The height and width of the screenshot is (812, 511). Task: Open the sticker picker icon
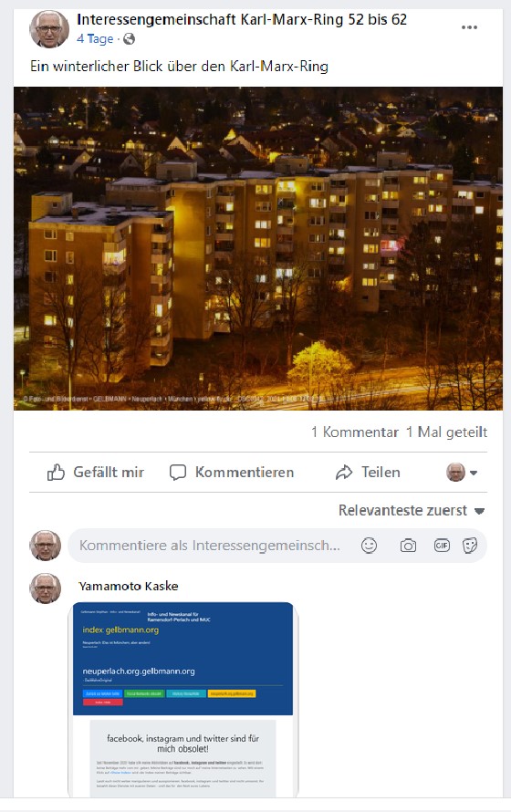click(470, 546)
